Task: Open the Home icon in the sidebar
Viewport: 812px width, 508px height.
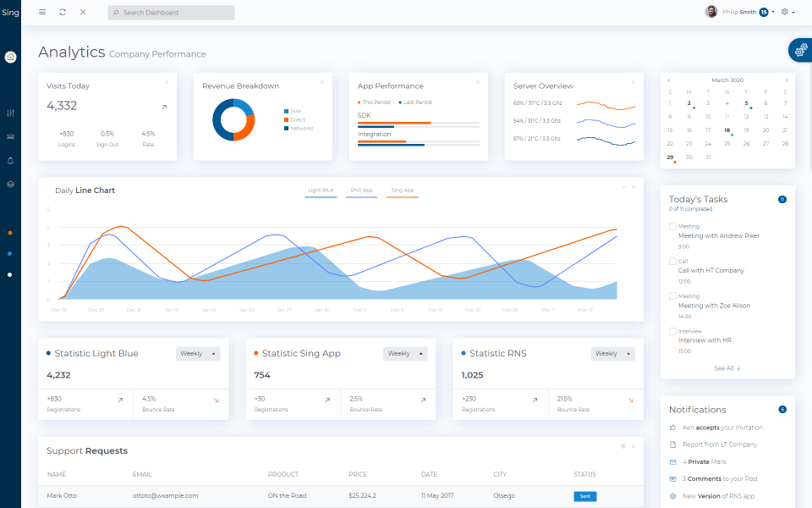Action: point(10,58)
